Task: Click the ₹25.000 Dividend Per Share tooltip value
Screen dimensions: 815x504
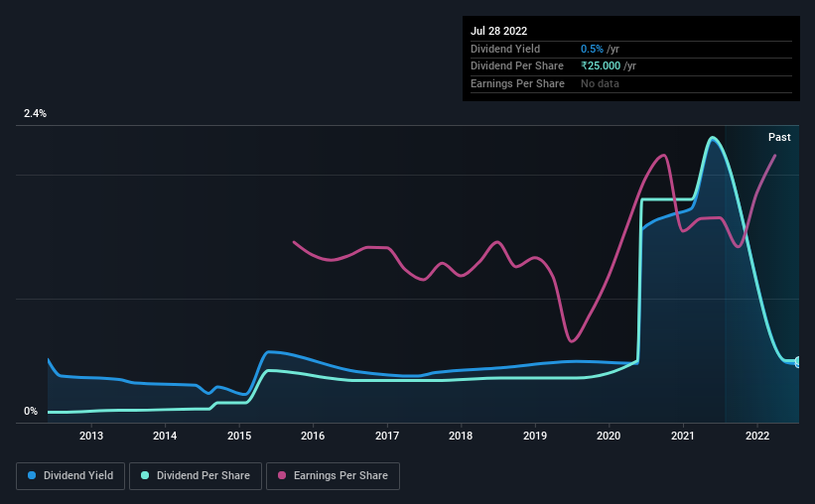Action: pos(601,66)
